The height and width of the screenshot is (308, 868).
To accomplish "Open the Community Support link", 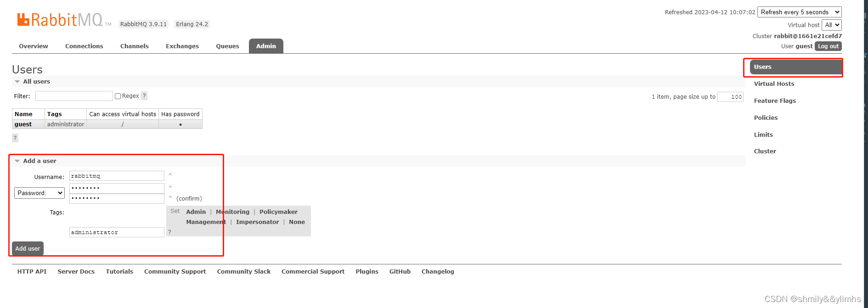I will [175, 271].
